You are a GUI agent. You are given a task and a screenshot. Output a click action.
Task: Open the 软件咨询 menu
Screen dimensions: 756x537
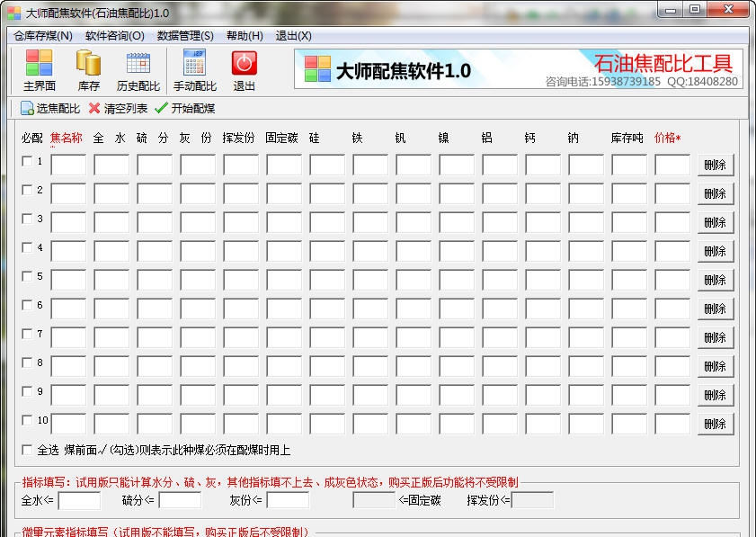114,35
